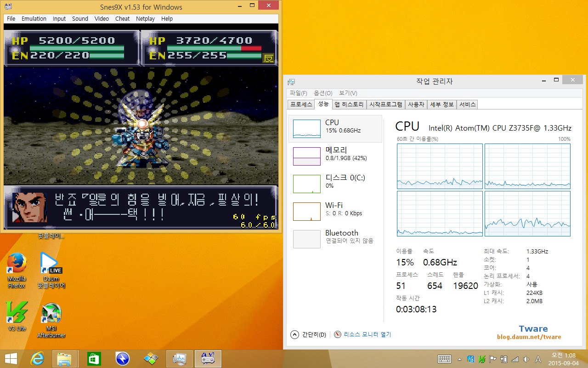Click the battery power tray icon
588x368 pixels.
(504, 359)
